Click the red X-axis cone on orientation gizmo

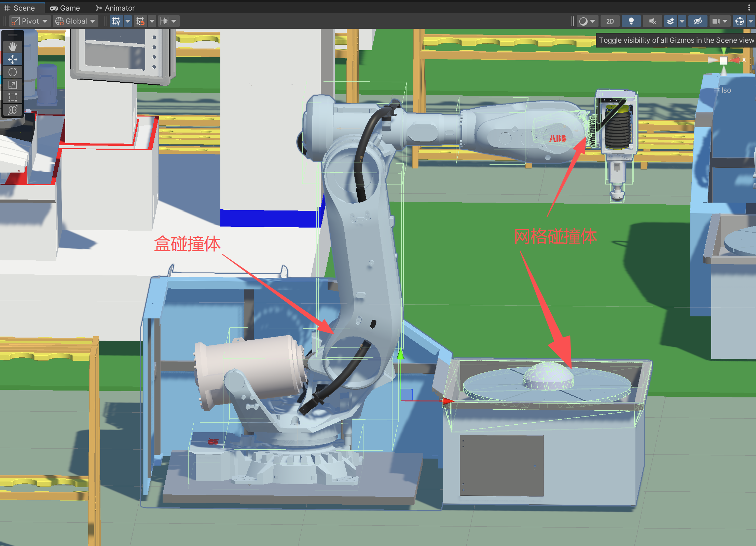point(735,60)
